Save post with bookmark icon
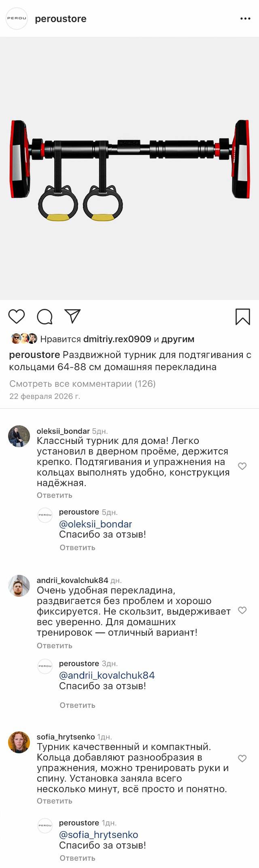259x868 pixels. tap(242, 317)
